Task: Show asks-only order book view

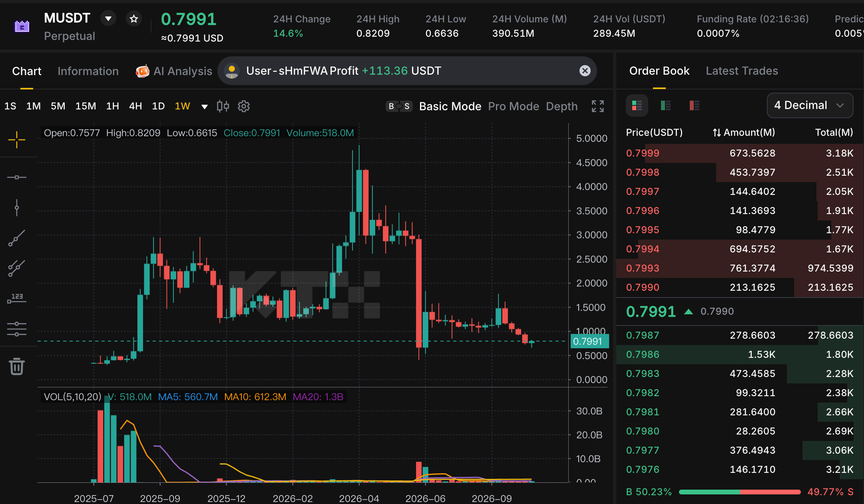Action: 695,105
